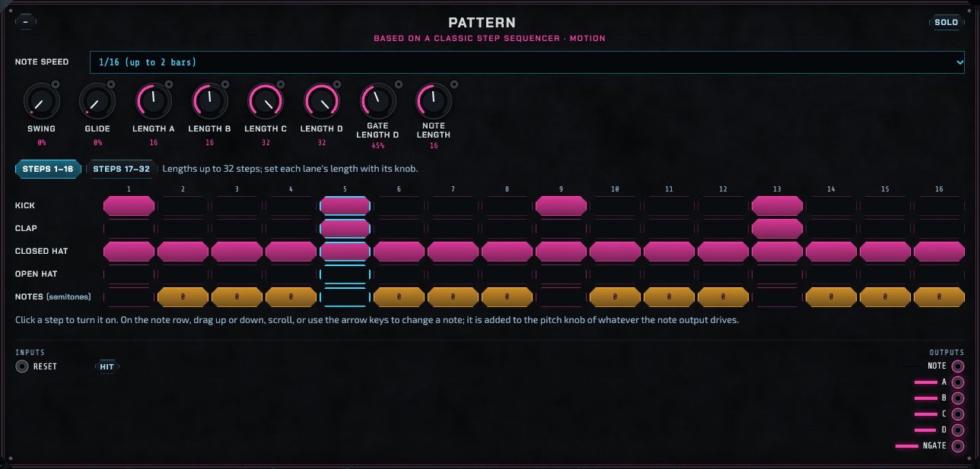Collapse the Pattern module with minus button
Screen dimensions: 980x469
[x=25, y=22]
